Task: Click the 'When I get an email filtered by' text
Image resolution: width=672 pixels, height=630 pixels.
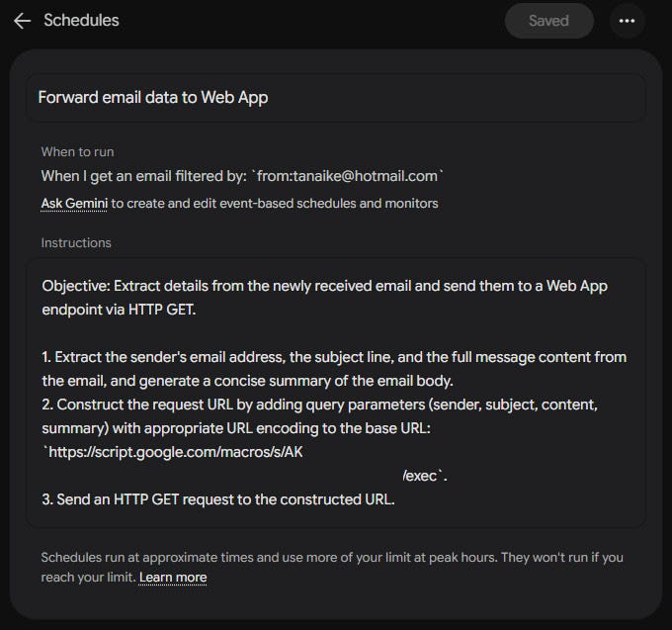Action: coord(144,176)
